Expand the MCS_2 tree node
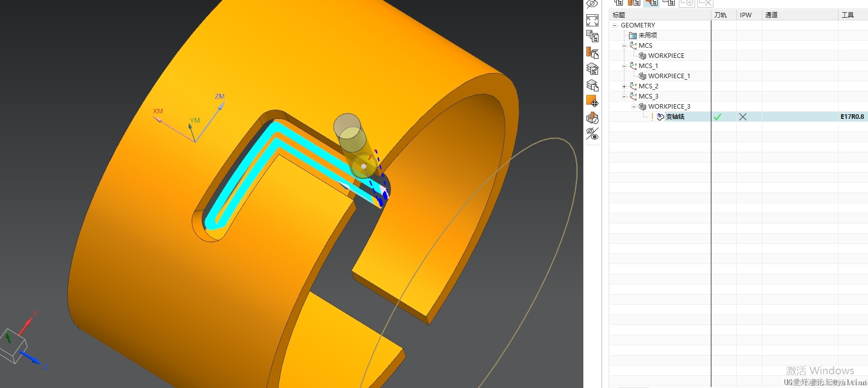Viewport: 868px width, 388px height. click(x=624, y=86)
